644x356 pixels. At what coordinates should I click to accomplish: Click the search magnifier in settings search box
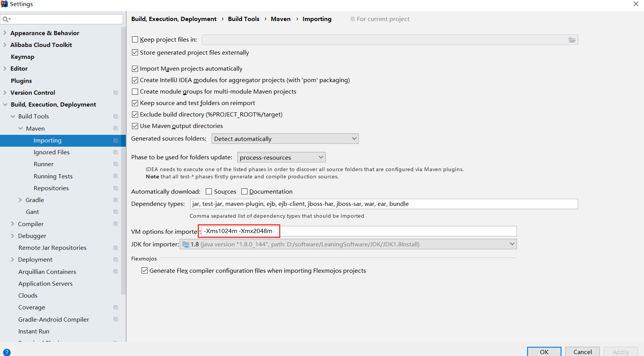(5, 19)
